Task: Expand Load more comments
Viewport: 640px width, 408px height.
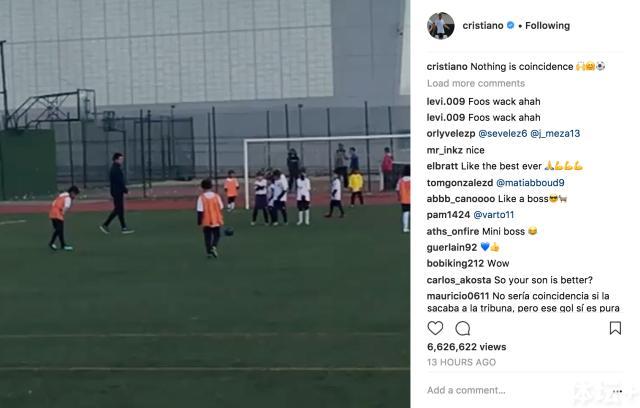Action: (x=476, y=83)
